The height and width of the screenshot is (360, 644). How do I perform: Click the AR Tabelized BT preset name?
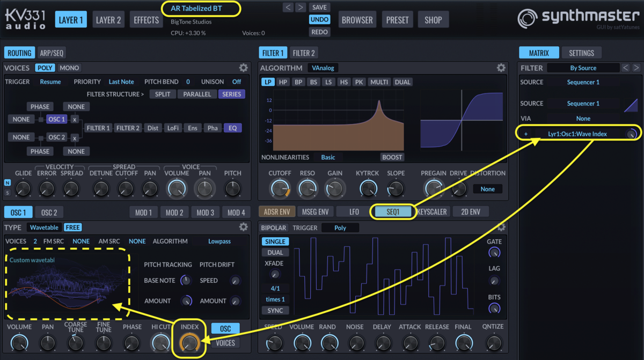196,9
